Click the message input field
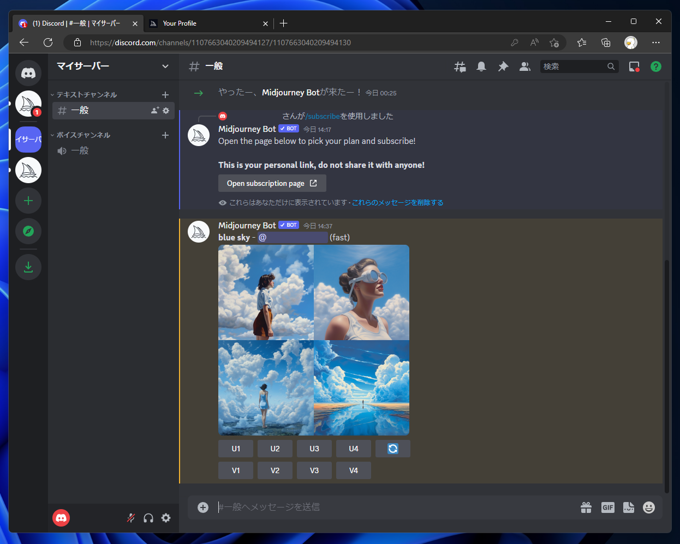The width and height of the screenshot is (680, 544). click(x=395, y=507)
